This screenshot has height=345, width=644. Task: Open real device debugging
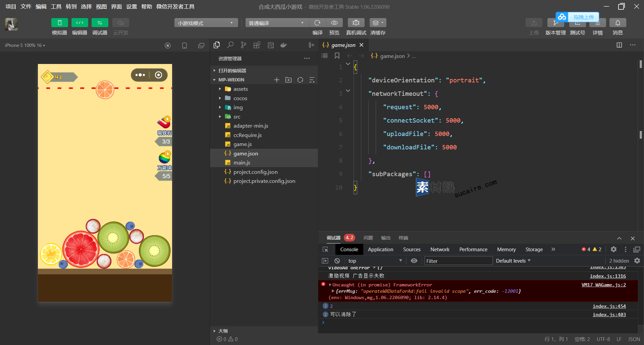pos(356,23)
